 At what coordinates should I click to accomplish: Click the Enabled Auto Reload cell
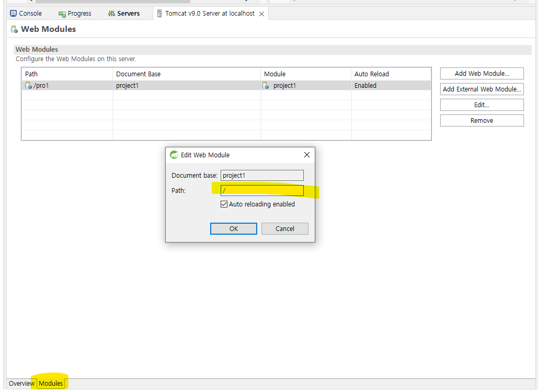click(391, 85)
